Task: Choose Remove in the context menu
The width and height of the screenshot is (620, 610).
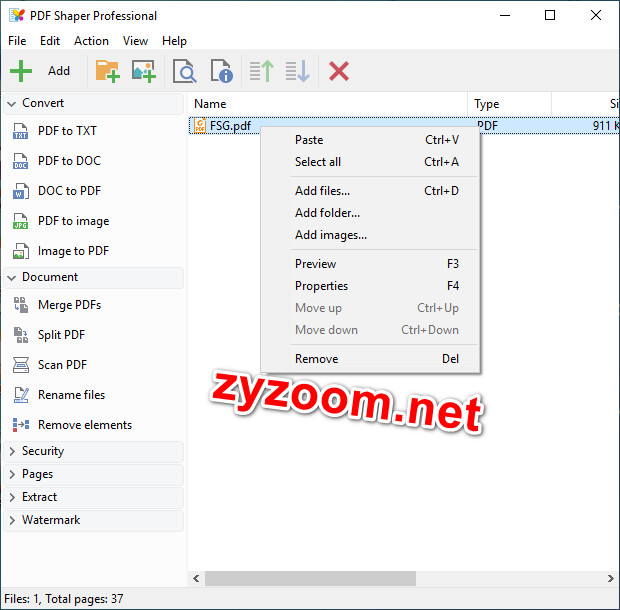Action: click(370, 359)
